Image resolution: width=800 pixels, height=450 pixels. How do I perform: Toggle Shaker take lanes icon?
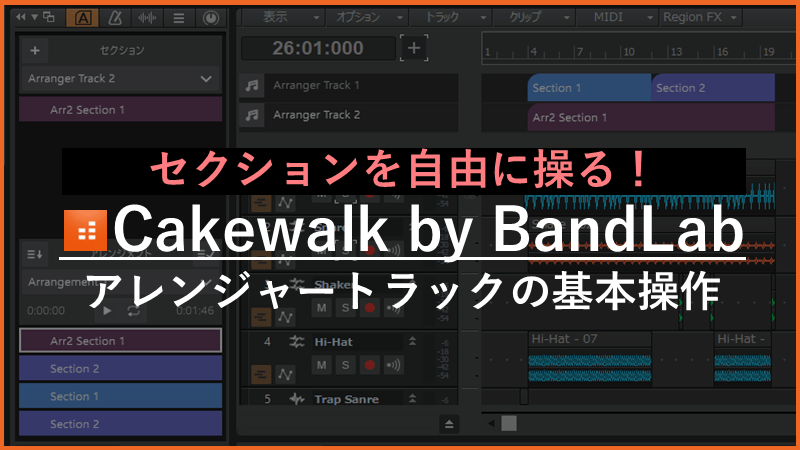point(261,317)
